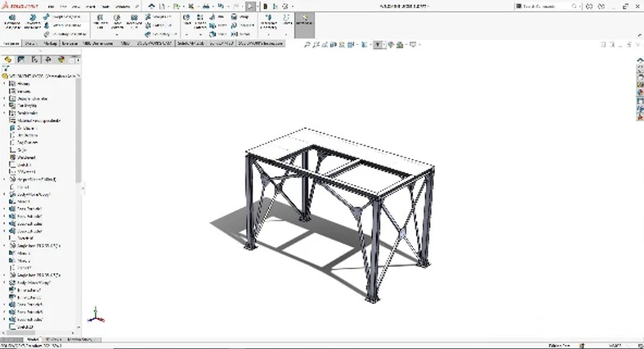Click the Edit Appearance color sphere icon
Image resolution: width=644 pixels, height=349 pixels.
390,45
